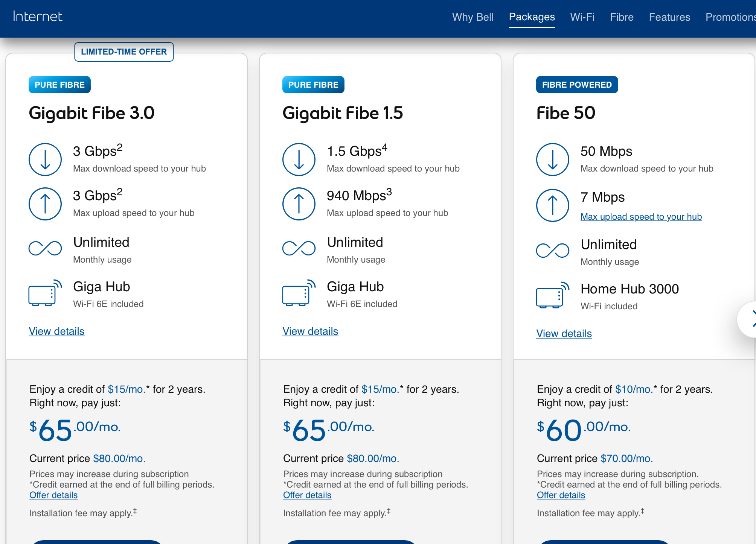The width and height of the screenshot is (756, 544).
Task: Click the Internet heading in the header
Action: [37, 17]
